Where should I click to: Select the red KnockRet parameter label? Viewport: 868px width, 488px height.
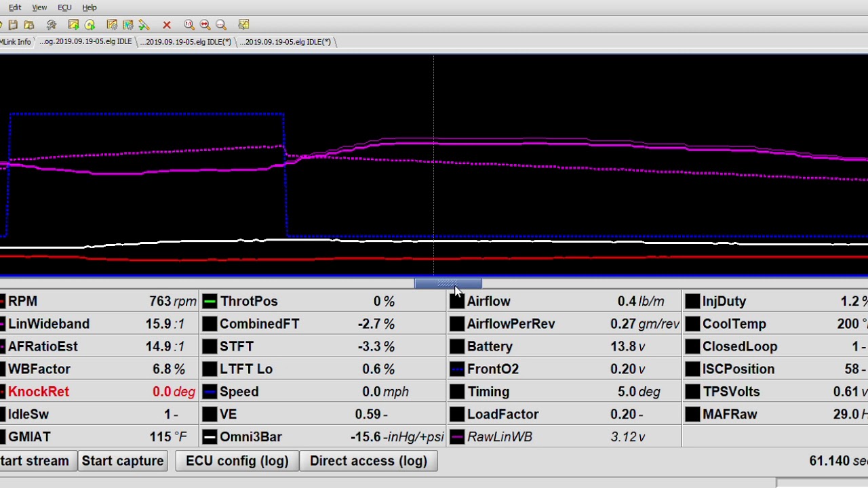pos(39,392)
